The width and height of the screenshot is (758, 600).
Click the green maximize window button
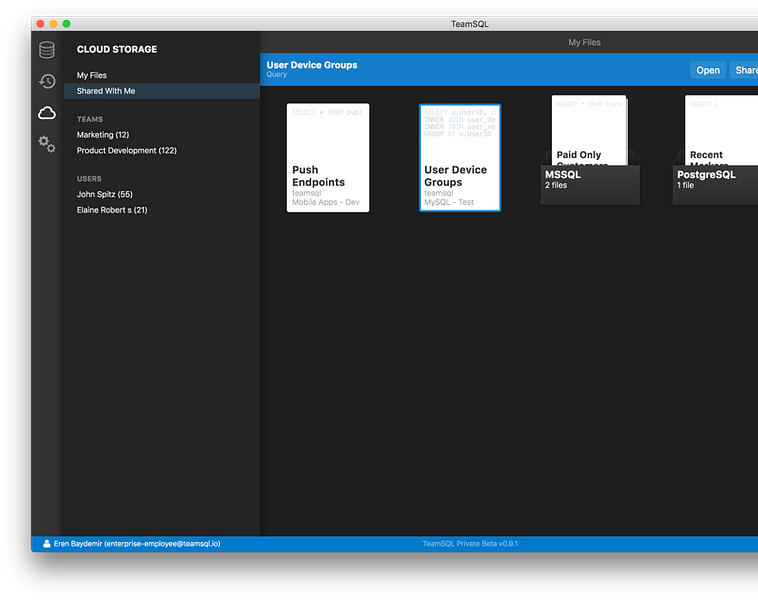[x=67, y=24]
